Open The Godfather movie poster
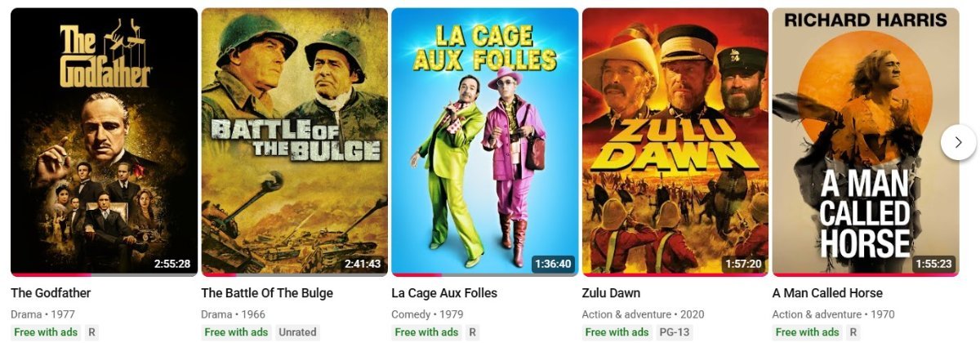Screen dimensions: 980x343 [x=105, y=142]
